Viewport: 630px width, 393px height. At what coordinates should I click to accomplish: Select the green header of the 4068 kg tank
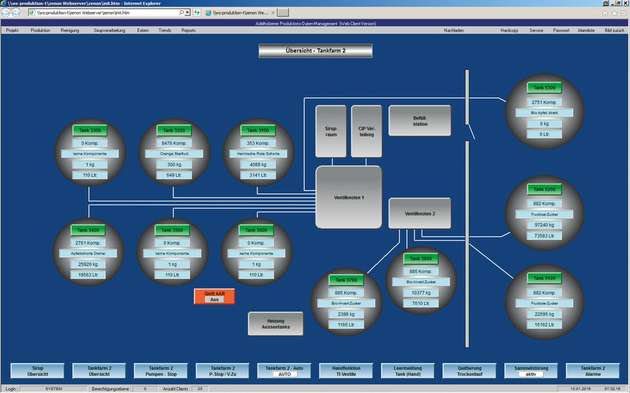click(x=258, y=130)
